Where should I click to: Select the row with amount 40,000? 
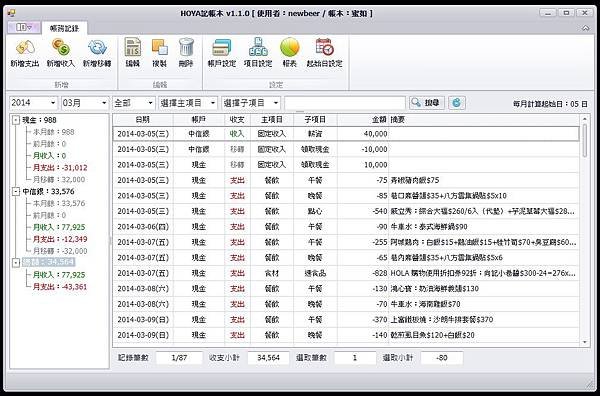point(346,134)
